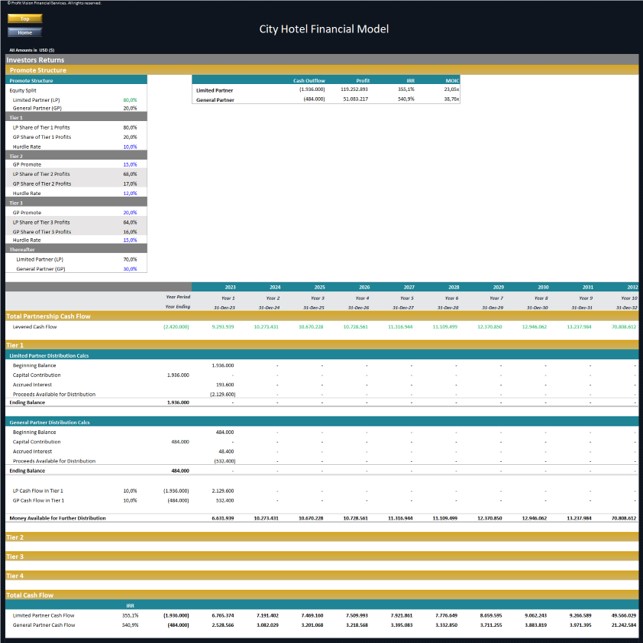Select Limited Partner profit 119.252.893
This screenshot has width=643, height=643.
[x=354, y=89]
